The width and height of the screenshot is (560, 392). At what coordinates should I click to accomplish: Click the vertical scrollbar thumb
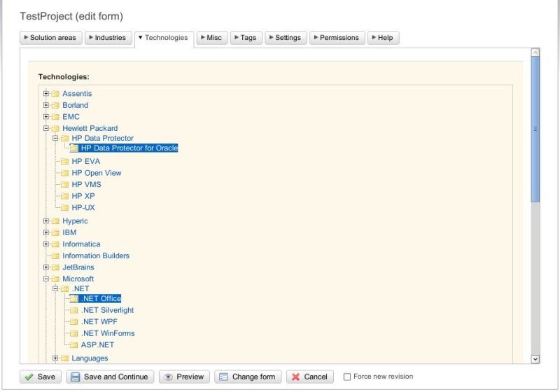click(535, 129)
